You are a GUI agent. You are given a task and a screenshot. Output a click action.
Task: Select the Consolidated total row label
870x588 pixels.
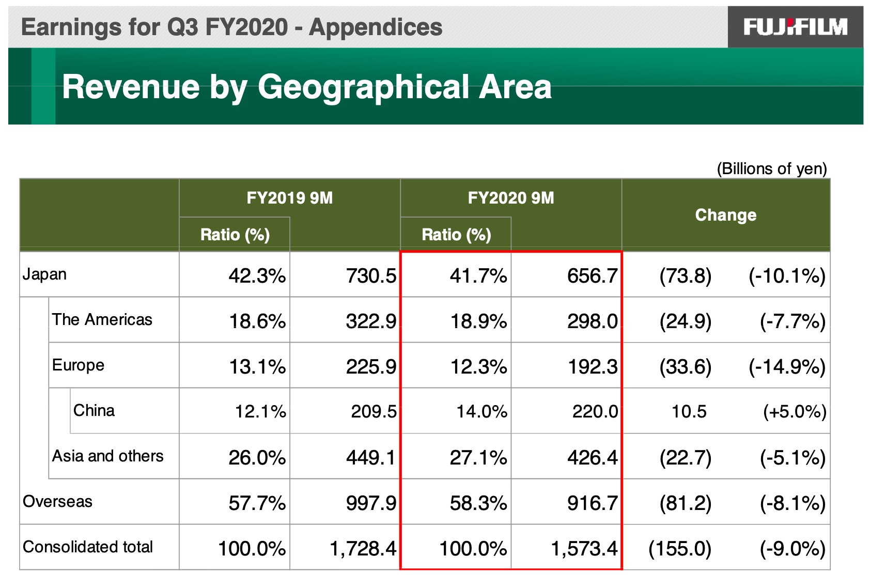click(88, 547)
